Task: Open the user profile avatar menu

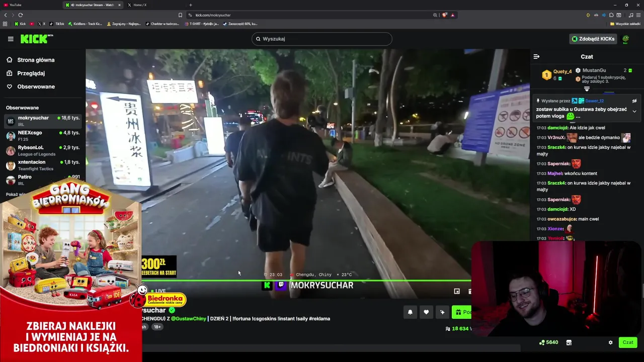Action: pos(625,39)
